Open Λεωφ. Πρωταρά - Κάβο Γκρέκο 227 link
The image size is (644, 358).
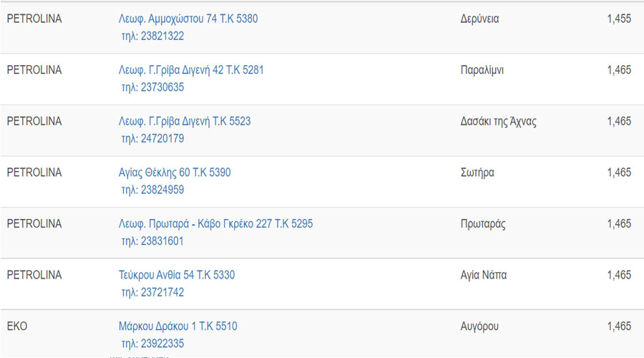point(215,224)
